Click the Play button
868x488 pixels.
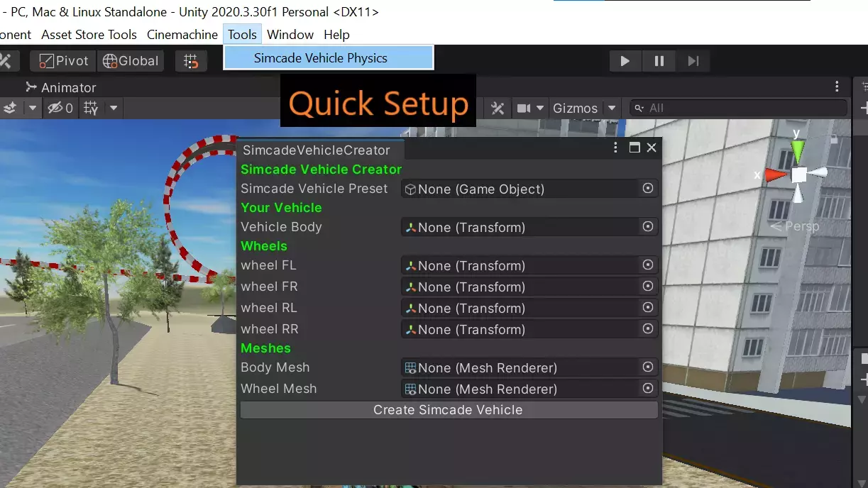pos(625,61)
